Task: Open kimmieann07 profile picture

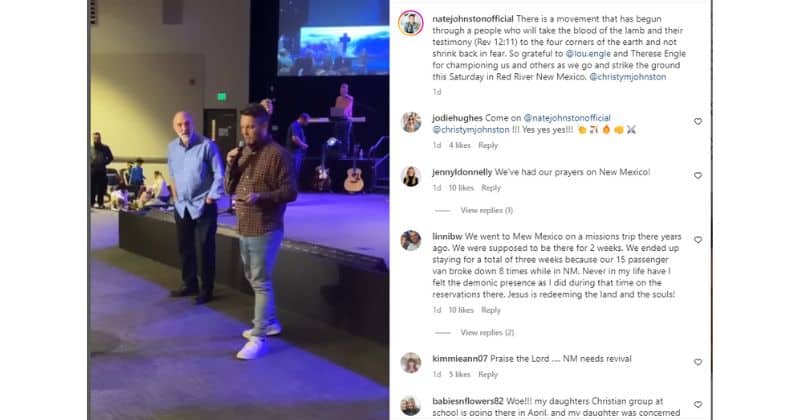Action: click(x=411, y=363)
